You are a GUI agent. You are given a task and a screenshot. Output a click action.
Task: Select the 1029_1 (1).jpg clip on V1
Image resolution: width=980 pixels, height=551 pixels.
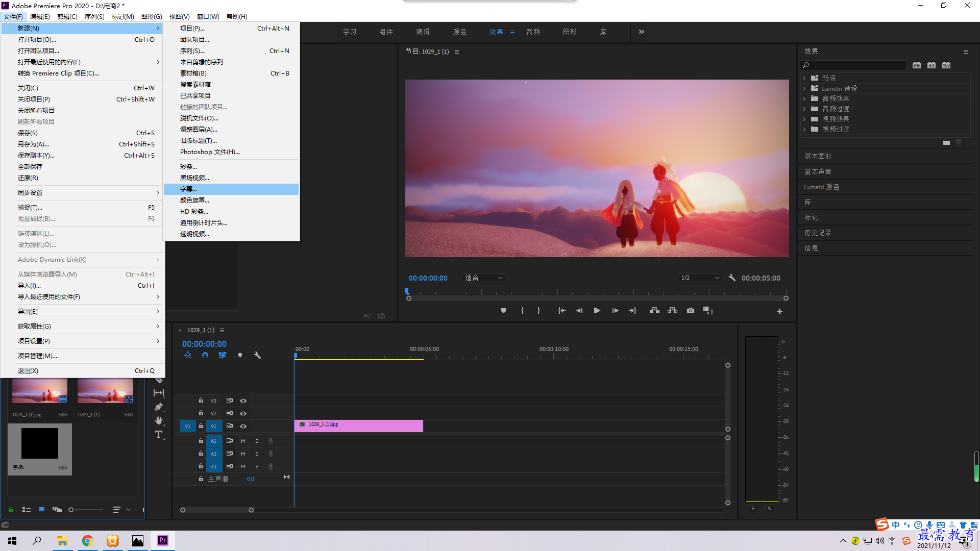[359, 426]
